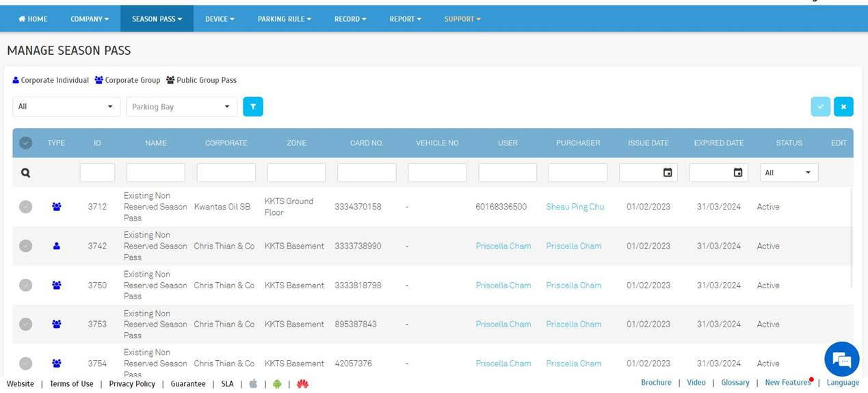Open the All pass type dropdown
868x393 pixels.
[66, 107]
